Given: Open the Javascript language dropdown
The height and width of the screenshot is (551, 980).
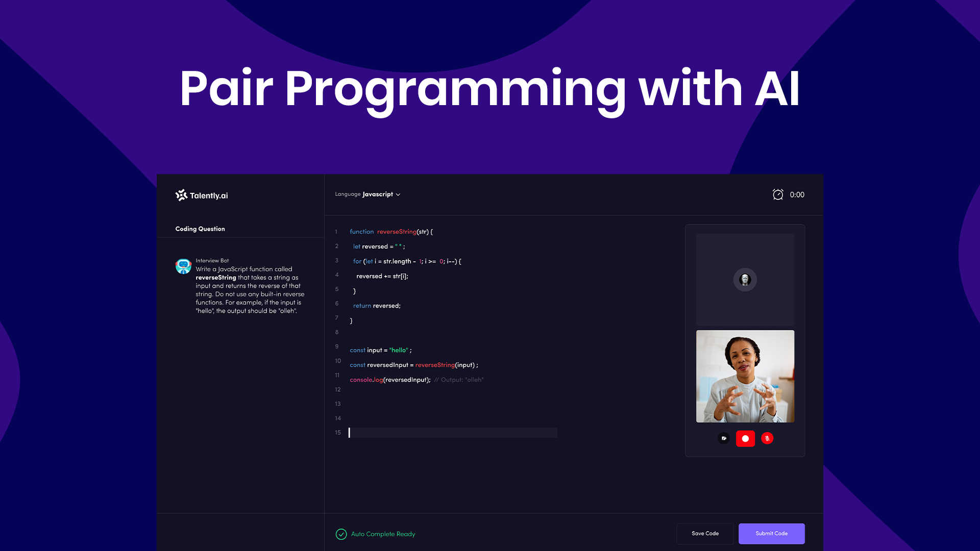Looking at the screenshot, I should (377, 194).
